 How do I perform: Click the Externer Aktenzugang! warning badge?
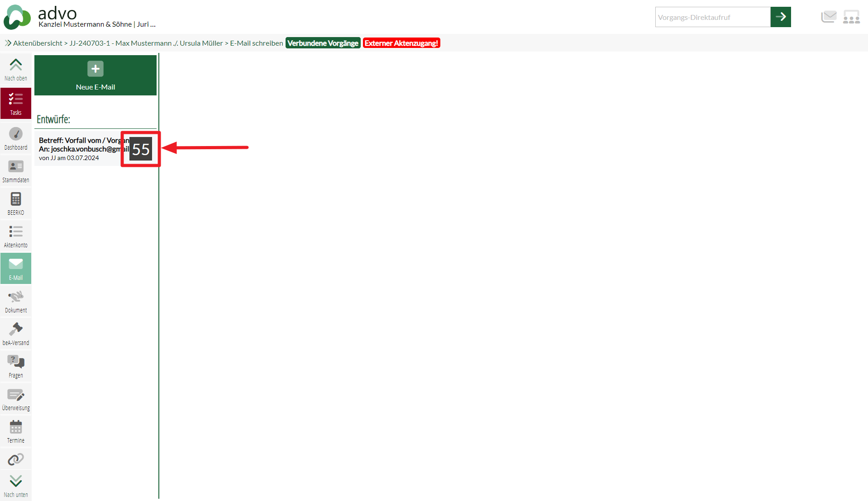click(401, 43)
